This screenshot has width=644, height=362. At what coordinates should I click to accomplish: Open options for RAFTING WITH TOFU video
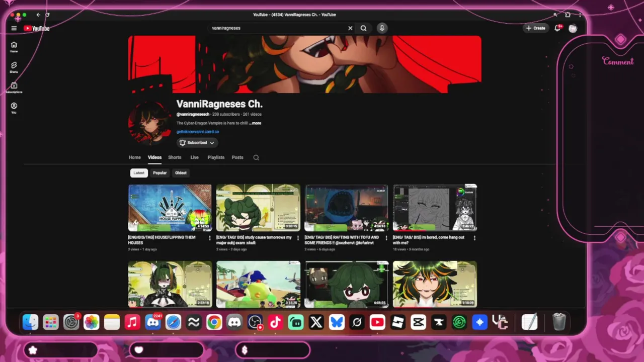386,238
